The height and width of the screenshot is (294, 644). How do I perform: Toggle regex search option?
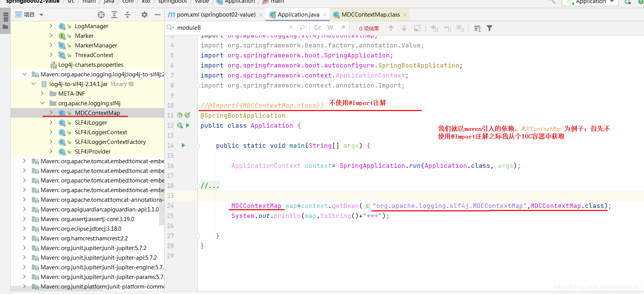click(x=343, y=28)
